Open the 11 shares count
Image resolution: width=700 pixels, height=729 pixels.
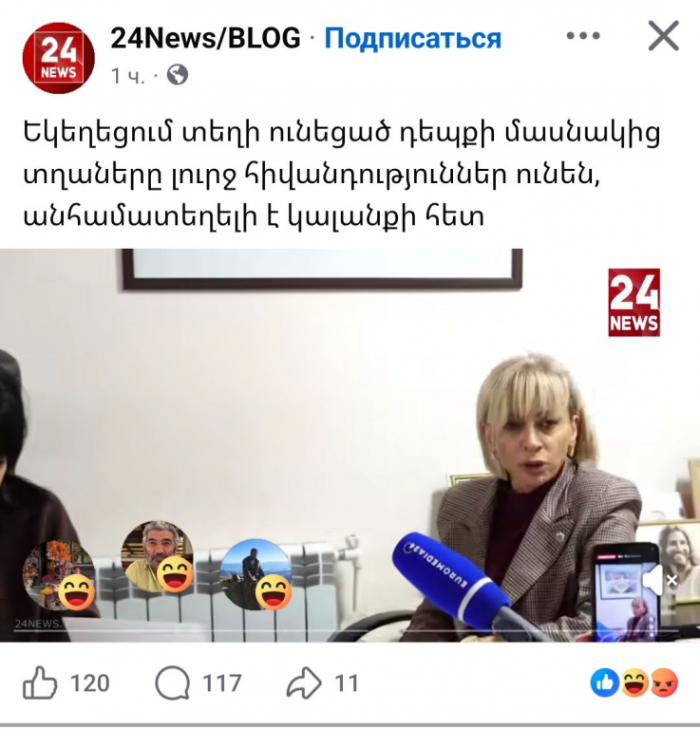point(347,683)
